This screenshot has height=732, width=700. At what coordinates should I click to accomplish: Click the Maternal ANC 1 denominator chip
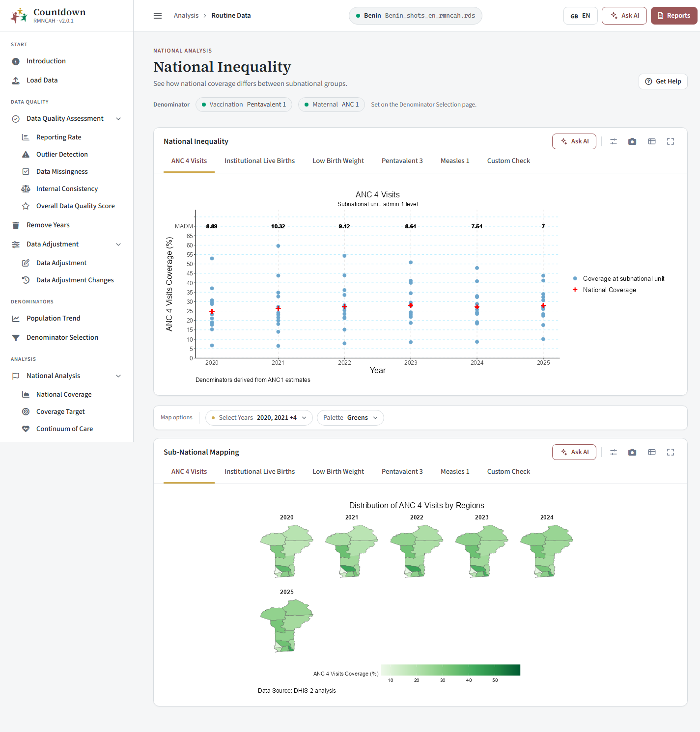(x=332, y=105)
